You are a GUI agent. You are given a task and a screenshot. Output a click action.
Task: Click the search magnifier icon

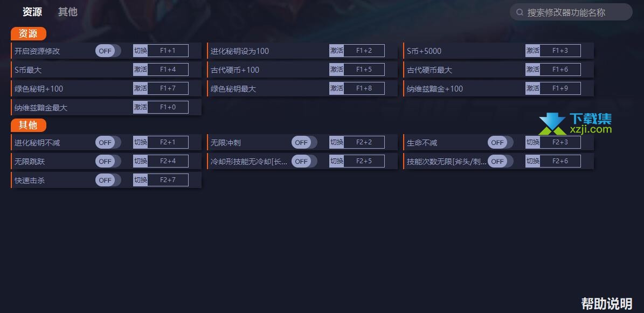(520, 12)
